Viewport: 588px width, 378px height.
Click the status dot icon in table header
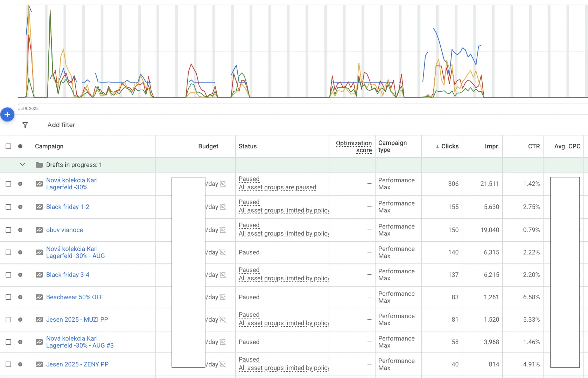pyautogui.click(x=20, y=146)
